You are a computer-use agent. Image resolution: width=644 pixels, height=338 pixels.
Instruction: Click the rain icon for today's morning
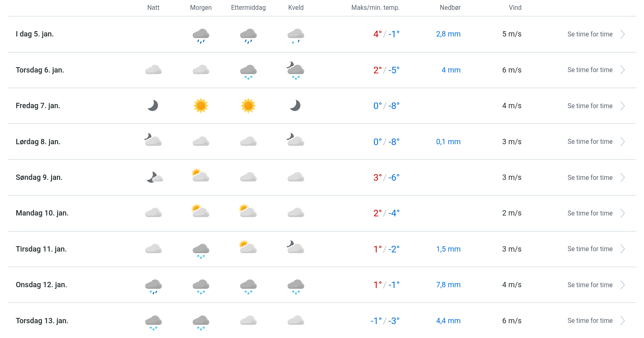point(201,35)
